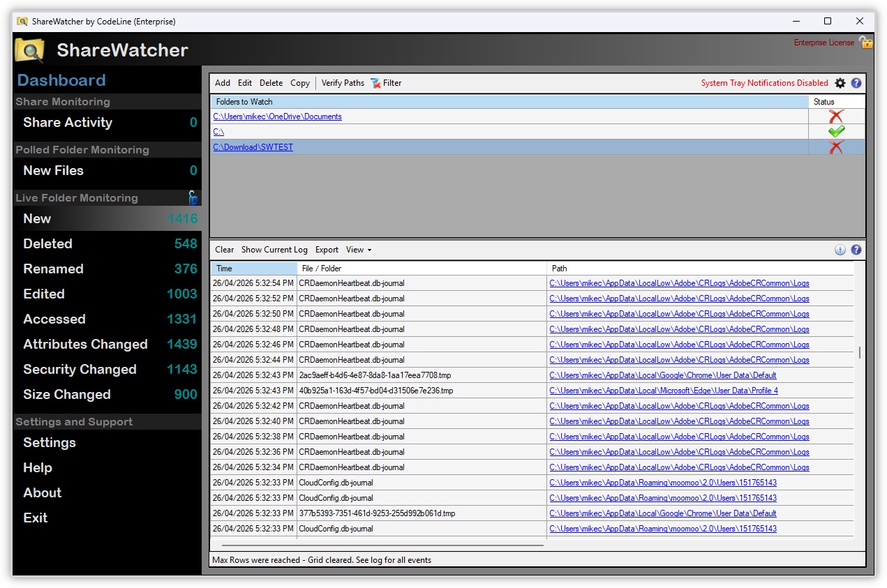The height and width of the screenshot is (588, 887).
Task: Click Export on the log toolbar
Action: tap(327, 250)
